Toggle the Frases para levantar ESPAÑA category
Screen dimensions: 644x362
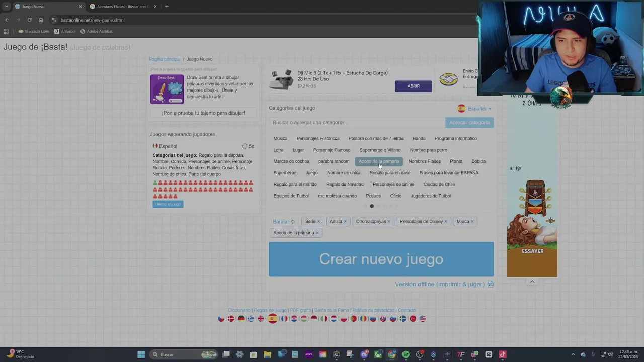(449, 173)
